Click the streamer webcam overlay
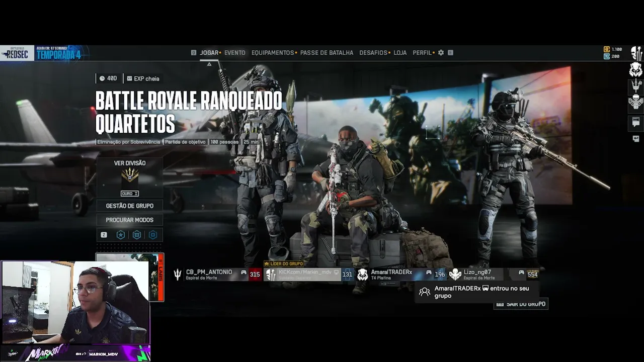Image resolution: width=644 pixels, height=362 pixels. point(75,303)
